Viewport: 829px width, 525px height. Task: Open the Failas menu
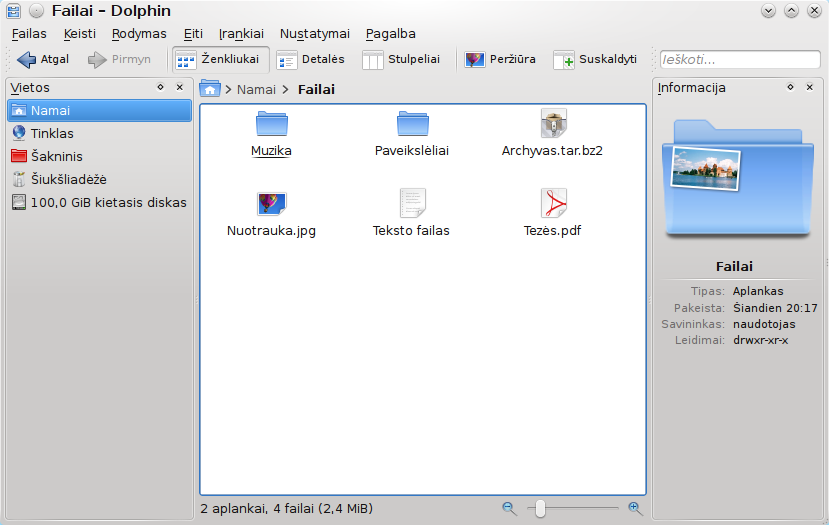[29, 33]
